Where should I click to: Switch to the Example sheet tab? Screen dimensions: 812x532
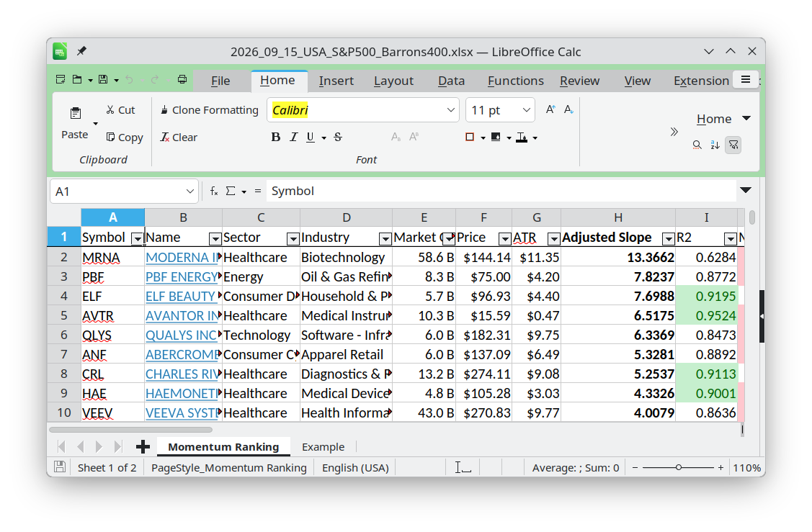pos(323,446)
